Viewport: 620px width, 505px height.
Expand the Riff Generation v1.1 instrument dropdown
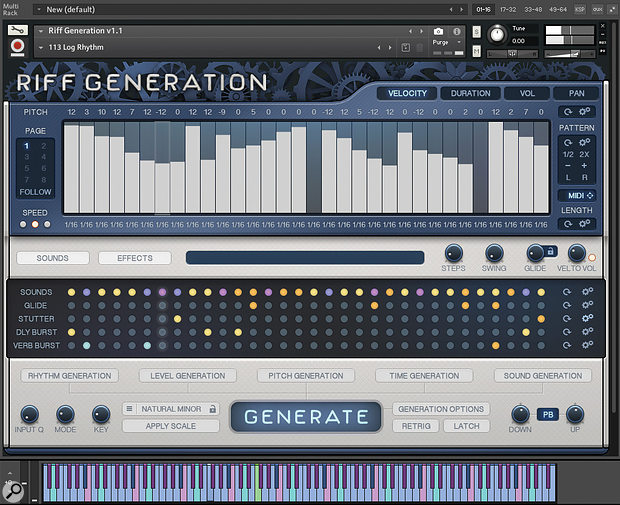41,31
